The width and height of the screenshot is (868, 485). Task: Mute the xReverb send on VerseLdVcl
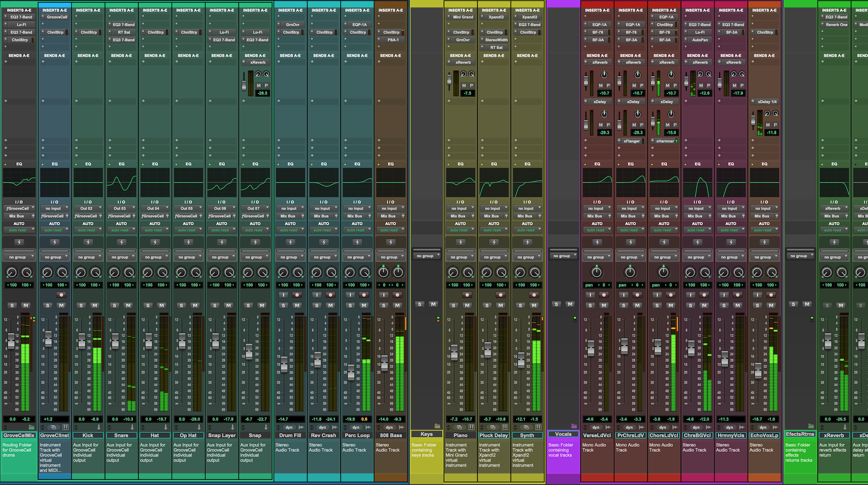[x=600, y=85]
